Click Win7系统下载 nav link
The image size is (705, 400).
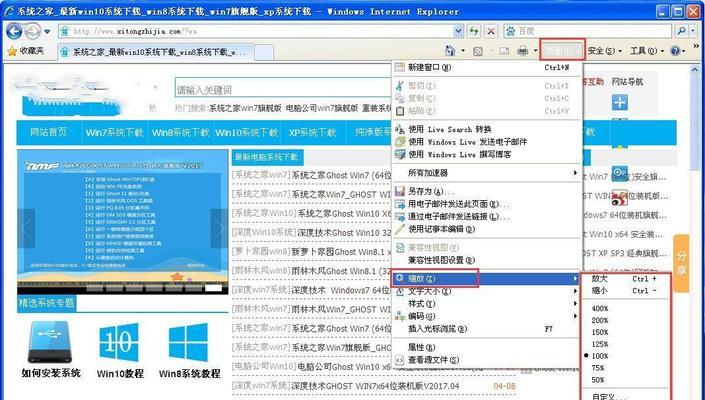(114, 133)
